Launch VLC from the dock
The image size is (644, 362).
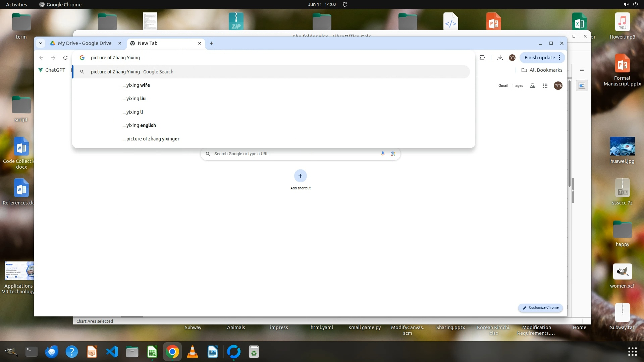pyautogui.click(x=193, y=352)
